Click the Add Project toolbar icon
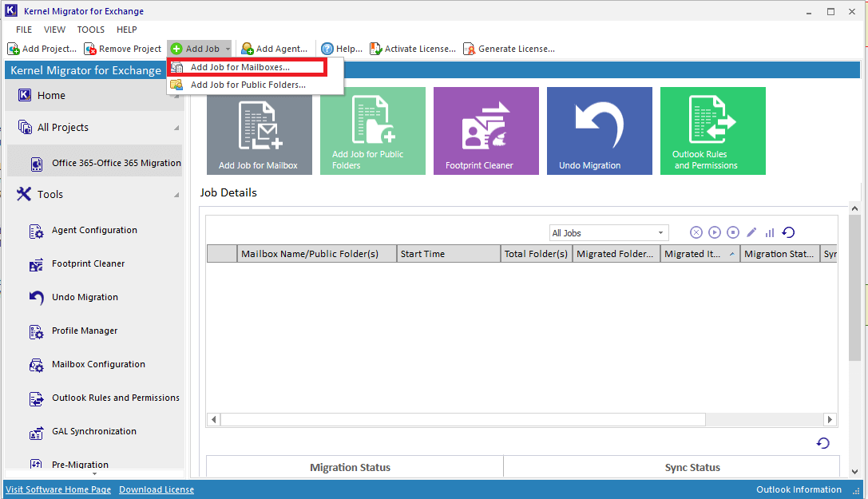The width and height of the screenshot is (868, 499). click(x=14, y=49)
